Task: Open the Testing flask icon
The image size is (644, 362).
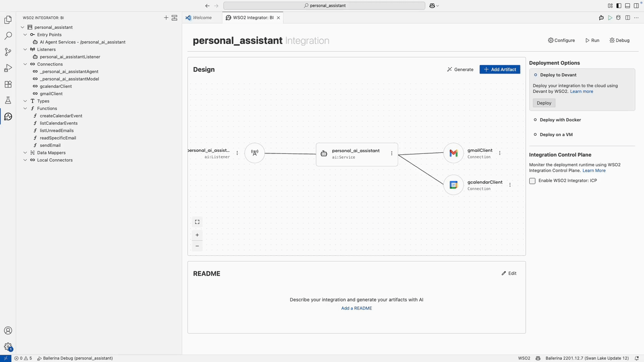Action: 8,100
